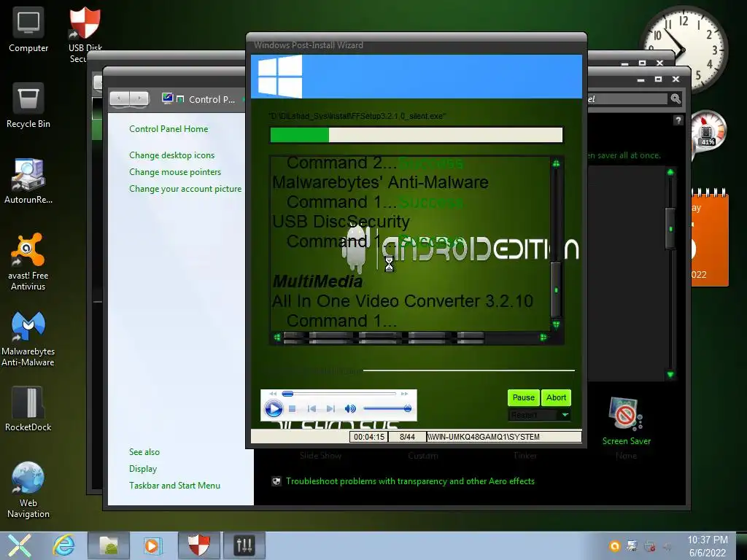
Task: Open Troubleshoot problems with transparency link
Action: coord(410,481)
